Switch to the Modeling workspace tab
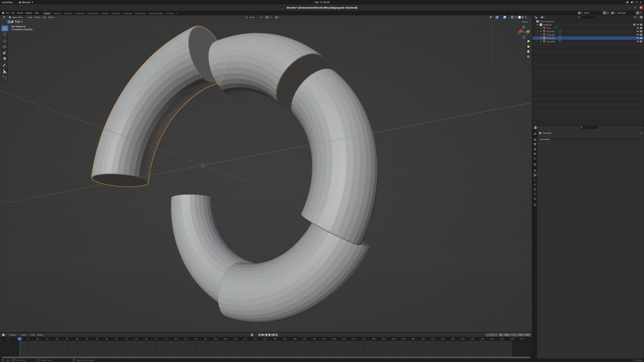The width and height of the screenshot is (644, 362). tap(57, 13)
